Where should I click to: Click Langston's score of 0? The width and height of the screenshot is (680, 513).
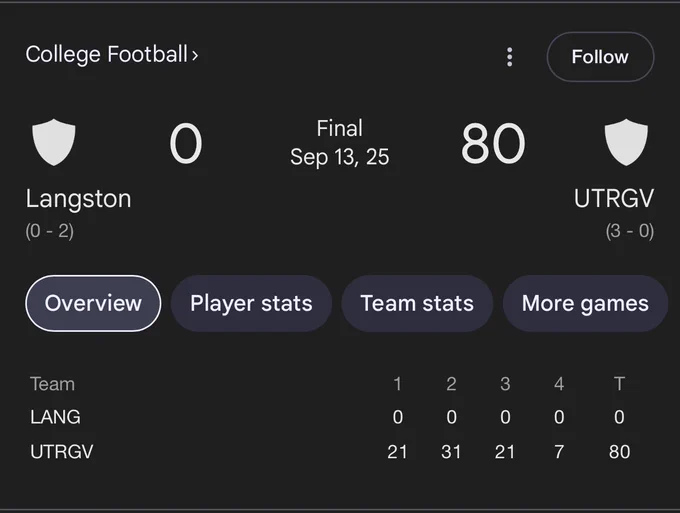tap(186, 144)
